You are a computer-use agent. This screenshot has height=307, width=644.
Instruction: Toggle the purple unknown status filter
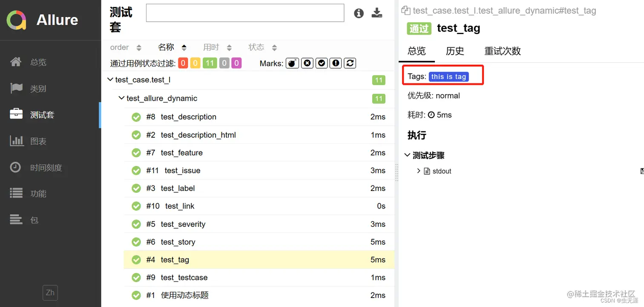[236, 63]
